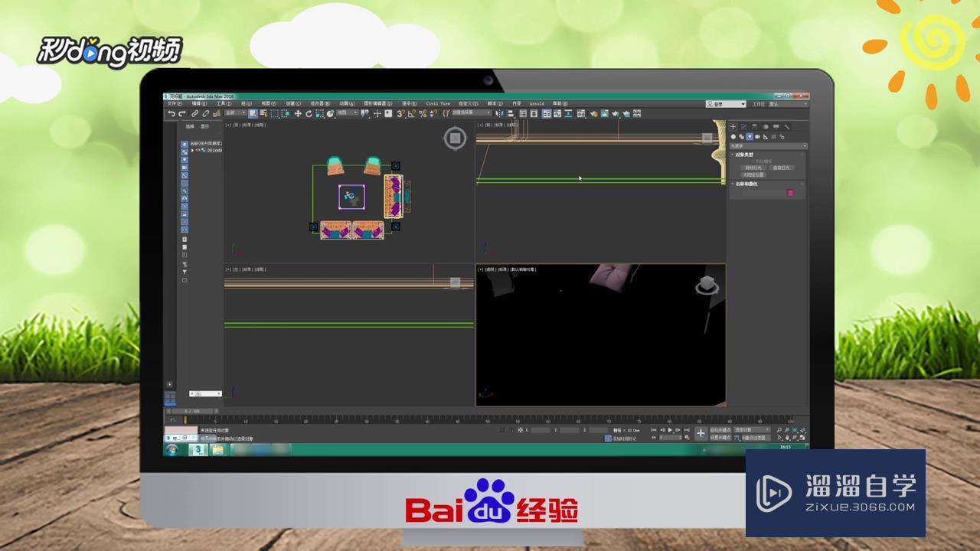Image resolution: width=980 pixels, height=551 pixels.
Task: Open the Scene Explorer toggle icon
Action: tap(523, 113)
